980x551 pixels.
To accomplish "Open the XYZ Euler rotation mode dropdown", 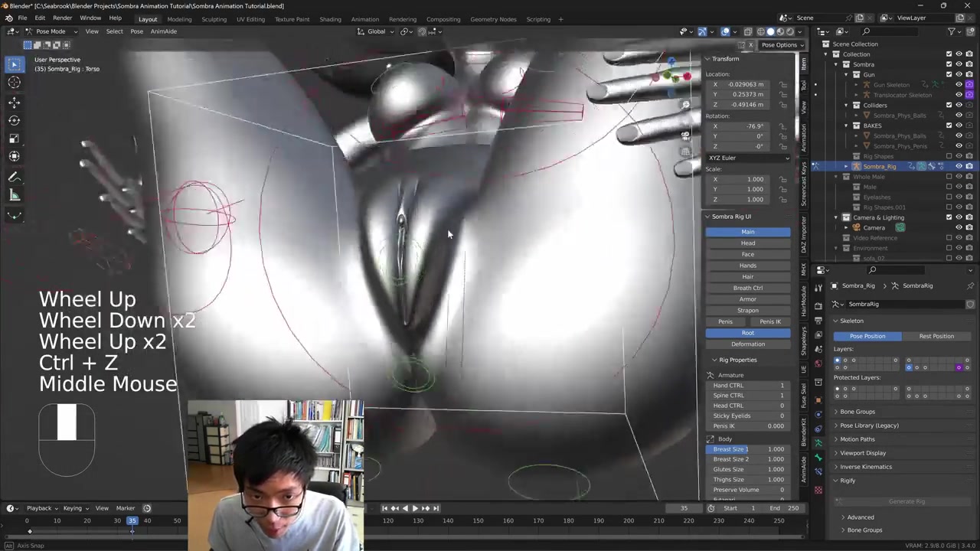I will point(747,158).
